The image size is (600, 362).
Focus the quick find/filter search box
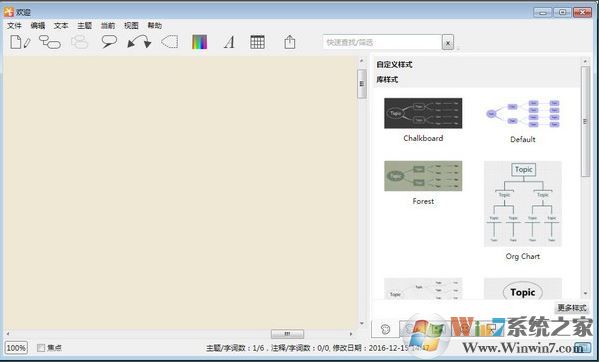(x=382, y=42)
